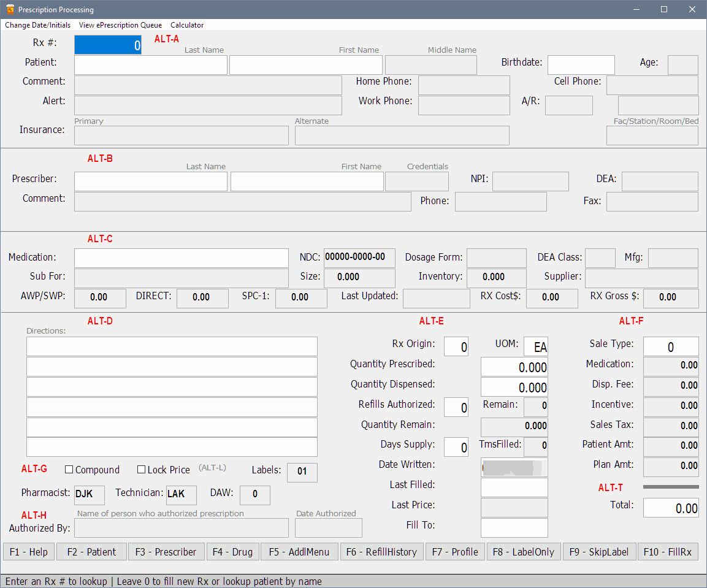The image size is (707, 588).
Task: Click the status bar Rx lookup hint
Action: click(x=163, y=581)
